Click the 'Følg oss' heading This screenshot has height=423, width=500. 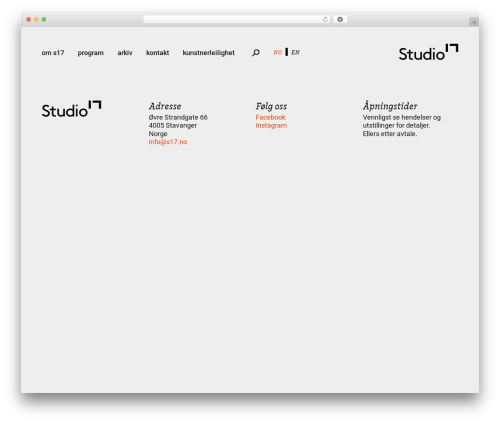(271, 106)
